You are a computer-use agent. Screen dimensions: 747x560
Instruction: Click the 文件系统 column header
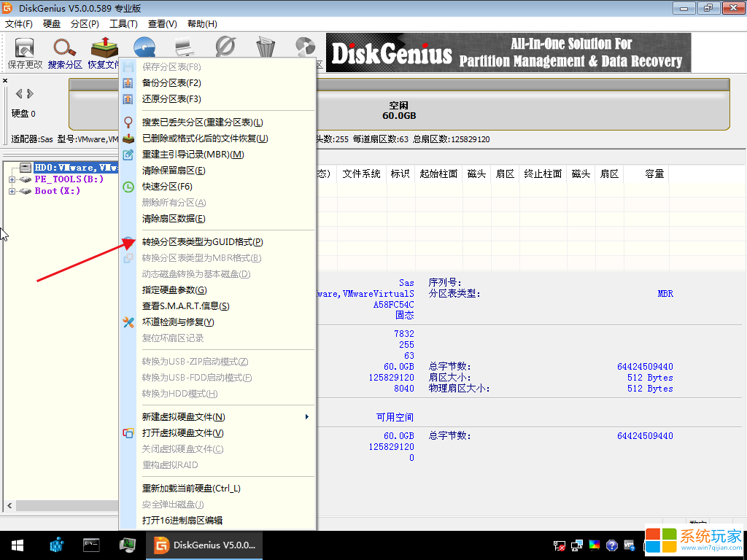point(362,174)
